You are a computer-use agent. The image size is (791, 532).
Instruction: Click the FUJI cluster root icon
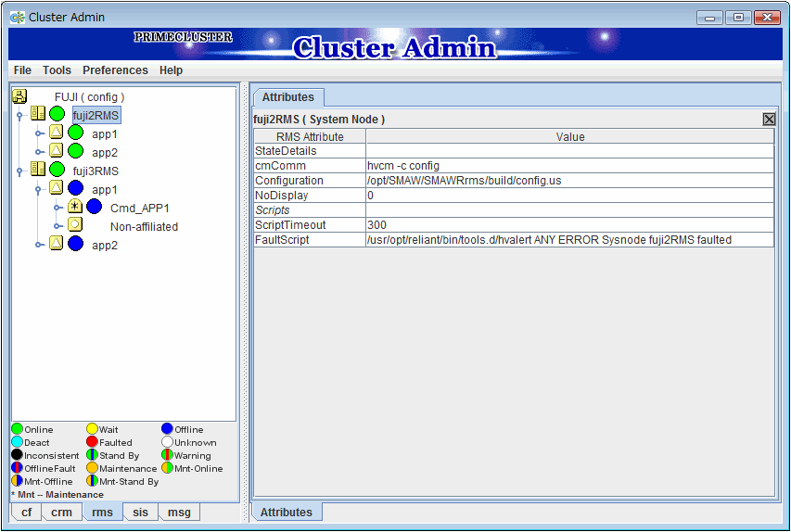19,96
